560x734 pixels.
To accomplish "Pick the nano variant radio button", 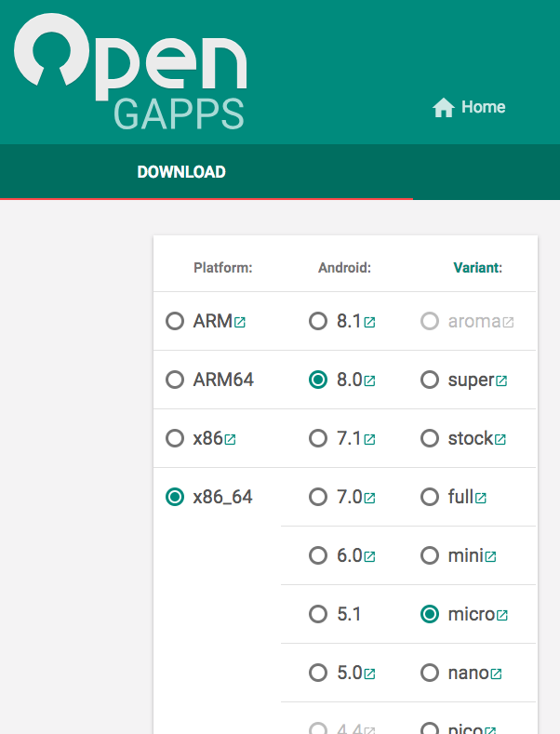I will pyautogui.click(x=430, y=673).
